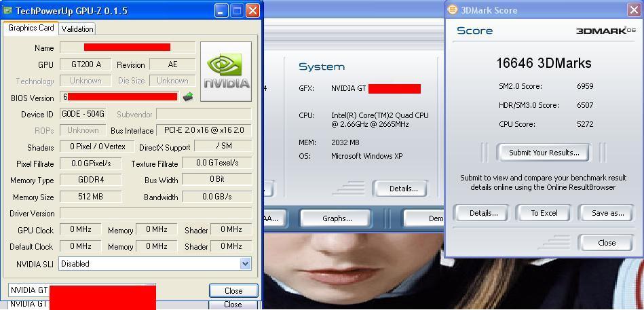Maximize the TechPowerUp GPU-Z window
This screenshot has width=644, height=310.
coord(237,11)
